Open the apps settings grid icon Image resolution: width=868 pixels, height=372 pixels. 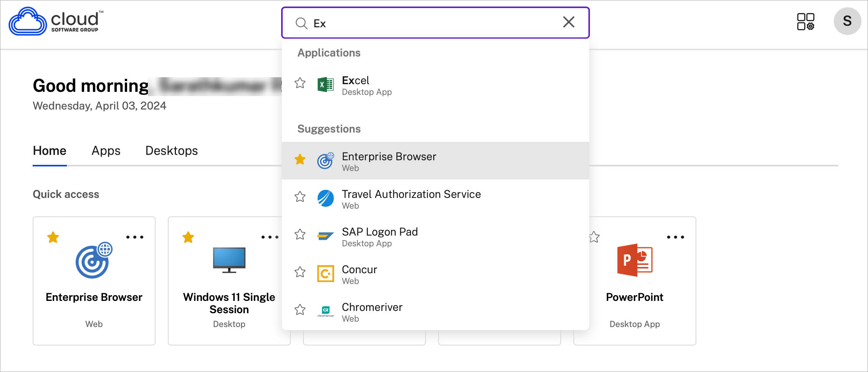point(806,22)
